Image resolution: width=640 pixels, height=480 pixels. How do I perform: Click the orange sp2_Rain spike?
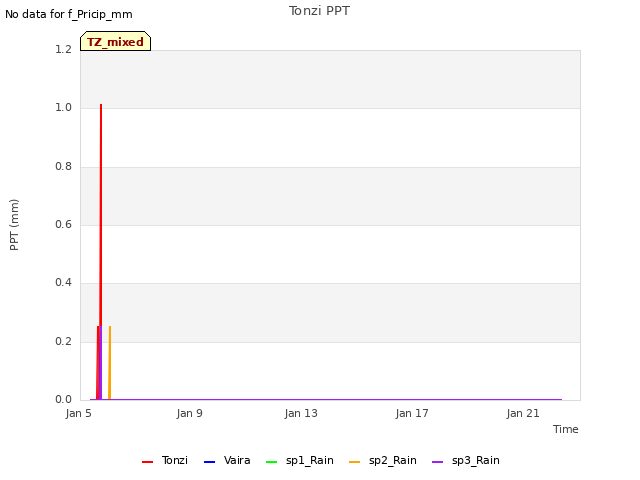tap(109, 362)
